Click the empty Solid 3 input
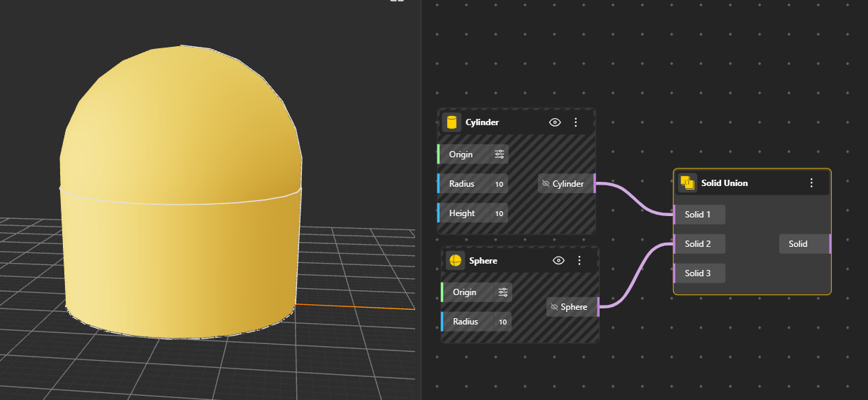The height and width of the screenshot is (400, 868). coord(698,273)
